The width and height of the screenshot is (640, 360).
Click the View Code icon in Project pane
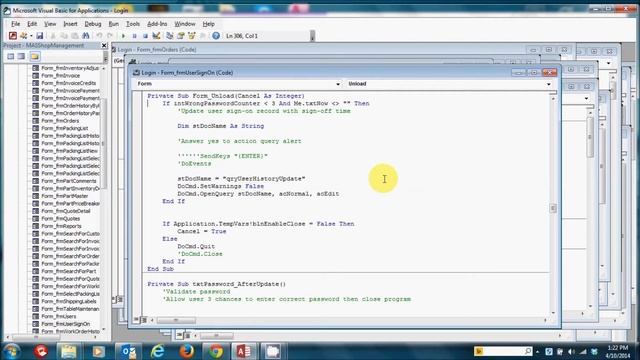11,56
